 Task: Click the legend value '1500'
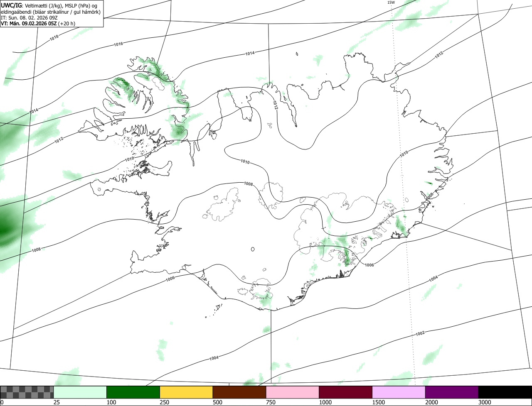[x=379, y=402]
